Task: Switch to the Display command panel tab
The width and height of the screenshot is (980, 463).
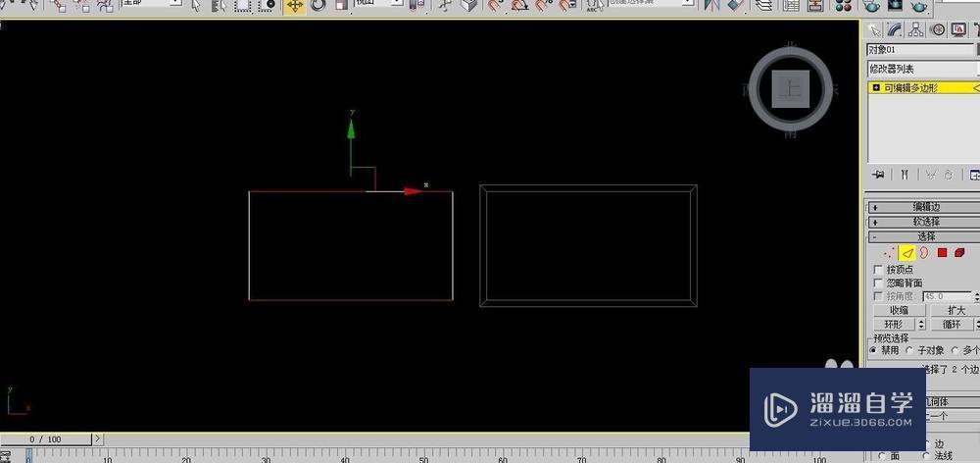Action: 957,29
